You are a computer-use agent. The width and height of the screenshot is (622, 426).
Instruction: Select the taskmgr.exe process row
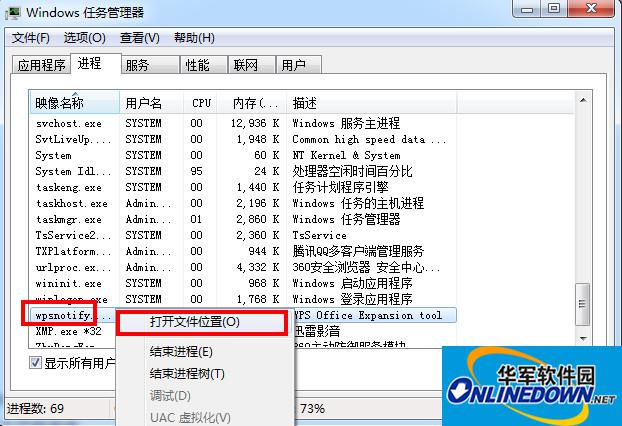[x=68, y=219]
